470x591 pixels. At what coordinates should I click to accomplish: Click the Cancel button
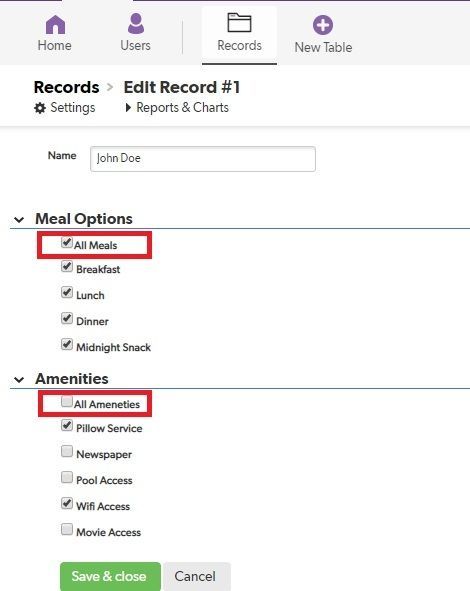(x=196, y=576)
